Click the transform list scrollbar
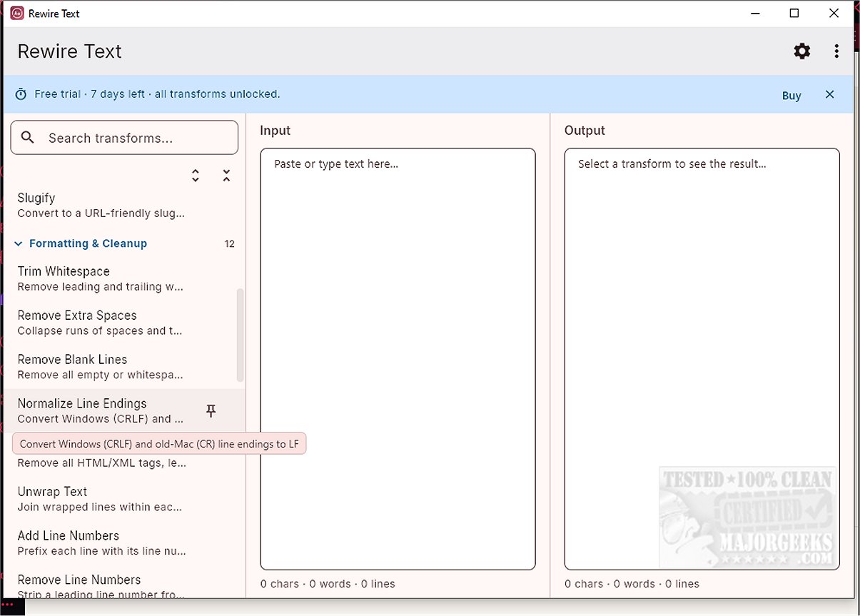The image size is (860, 616). (241, 335)
